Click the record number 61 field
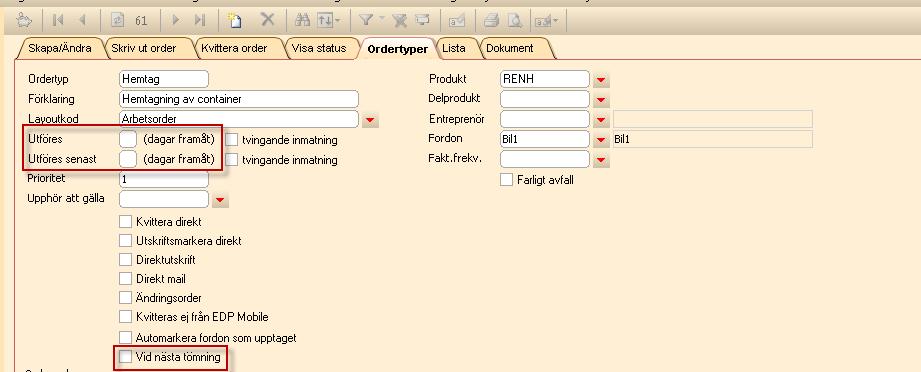 141,21
